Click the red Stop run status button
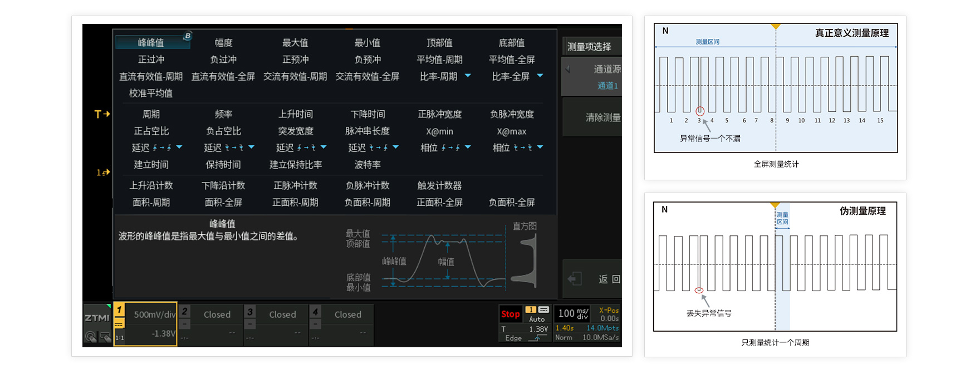The width and height of the screenshot is (980, 384). [x=510, y=314]
